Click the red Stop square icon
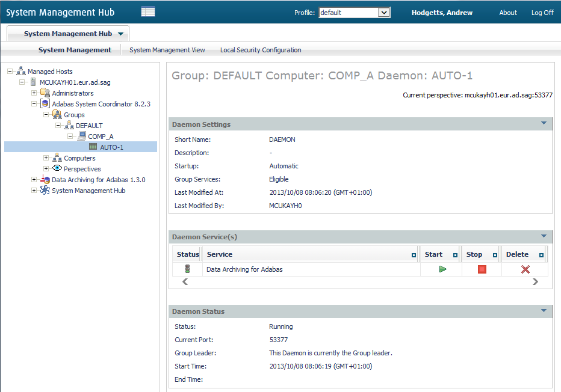Viewport: 561px width, 392px height. coord(482,269)
